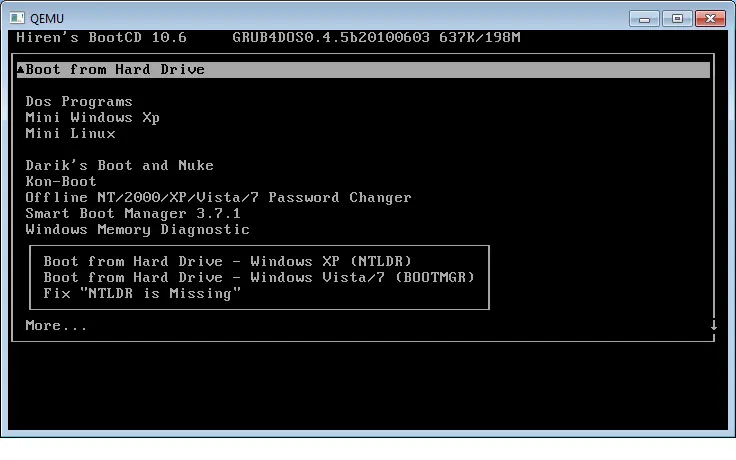
Task: Choose Boot from Hard Drive Windows XP (NTLDR)
Action: 227,261
